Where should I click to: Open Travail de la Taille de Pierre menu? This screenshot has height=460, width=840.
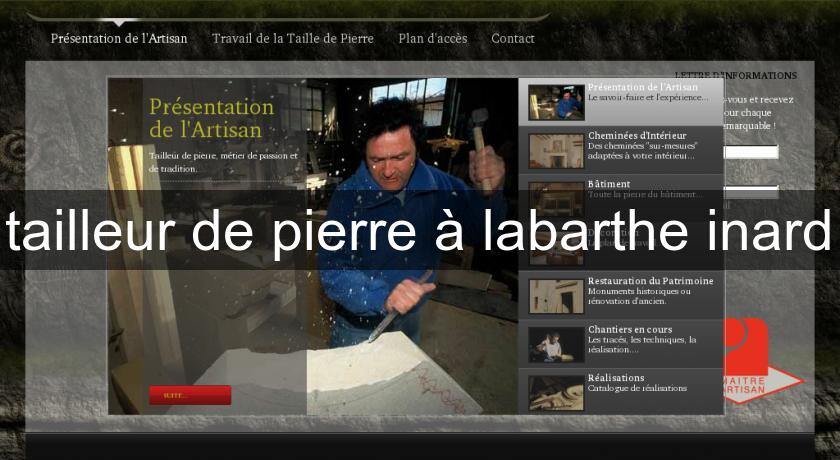[x=292, y=39]
